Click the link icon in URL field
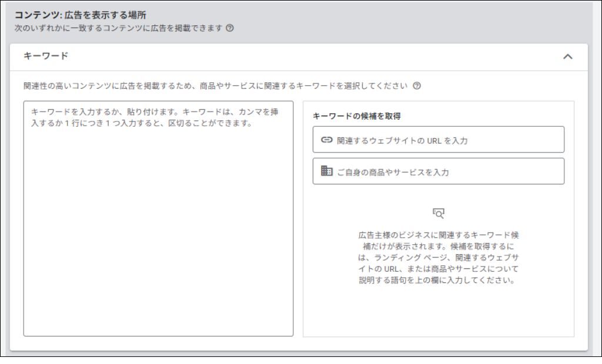Image resolution: width=602 pixels, height=364 pixels. pos(326,140)
